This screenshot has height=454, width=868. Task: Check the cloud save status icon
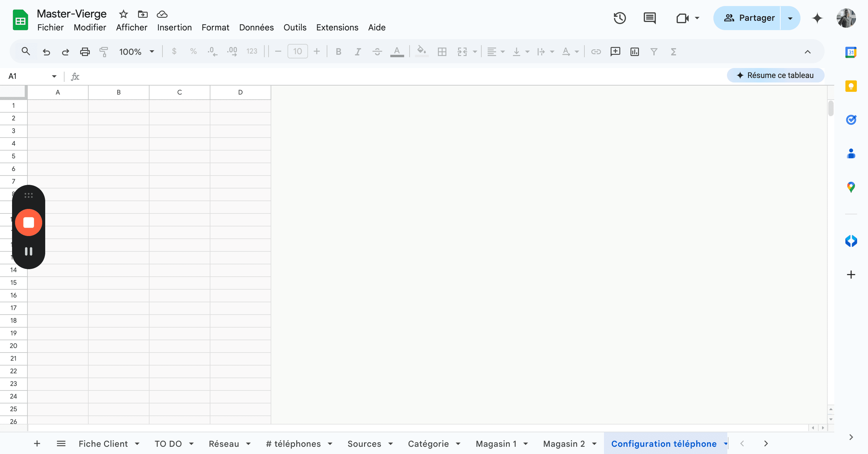(162, 14)
